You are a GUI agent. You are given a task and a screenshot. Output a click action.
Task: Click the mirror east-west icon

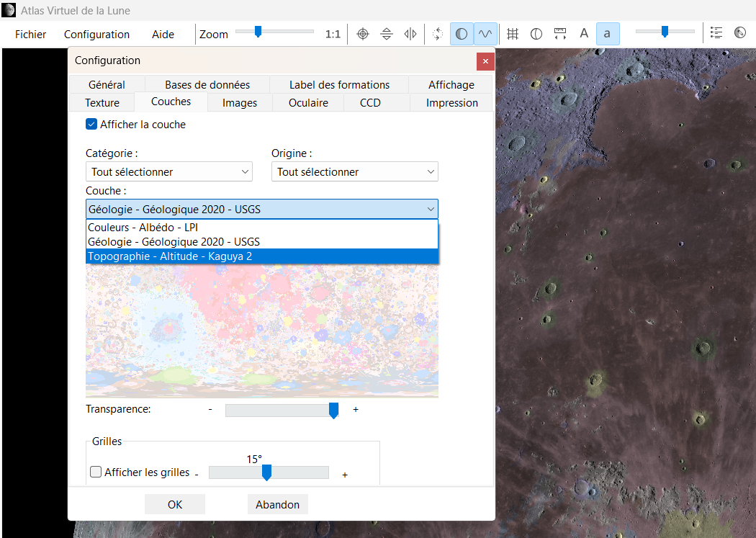coord(410,35)
